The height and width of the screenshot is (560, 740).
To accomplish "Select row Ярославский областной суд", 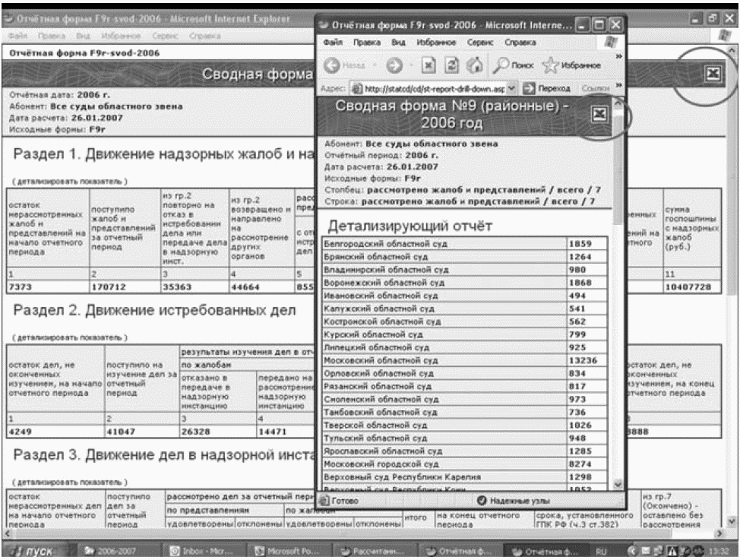I will coord(464,451).
